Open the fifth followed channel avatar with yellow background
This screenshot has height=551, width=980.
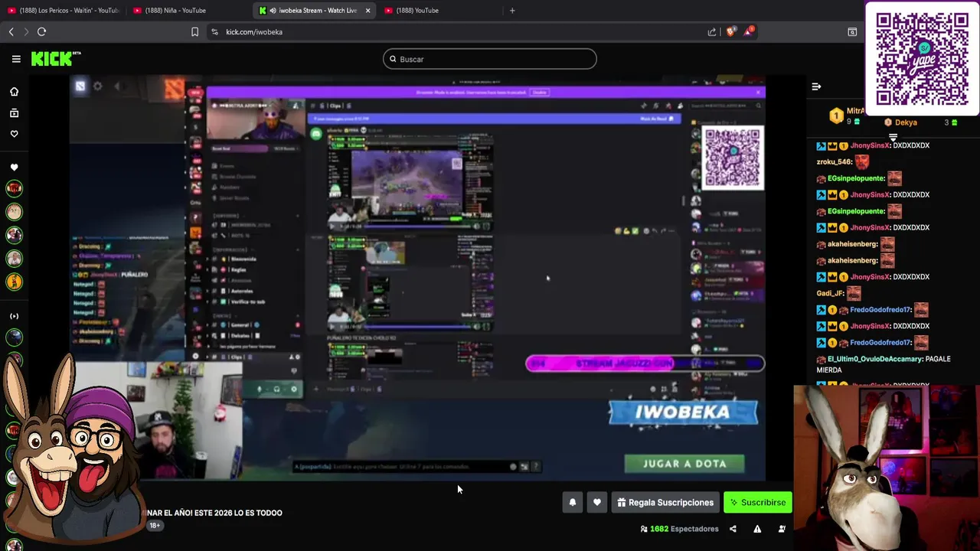click(x=14, y=282)
